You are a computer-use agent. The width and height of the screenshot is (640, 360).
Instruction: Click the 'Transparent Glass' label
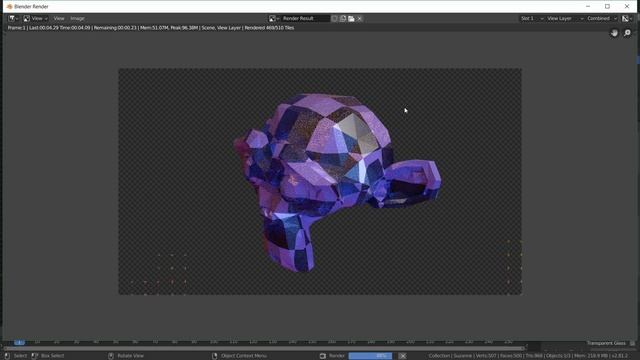[606, 343]
